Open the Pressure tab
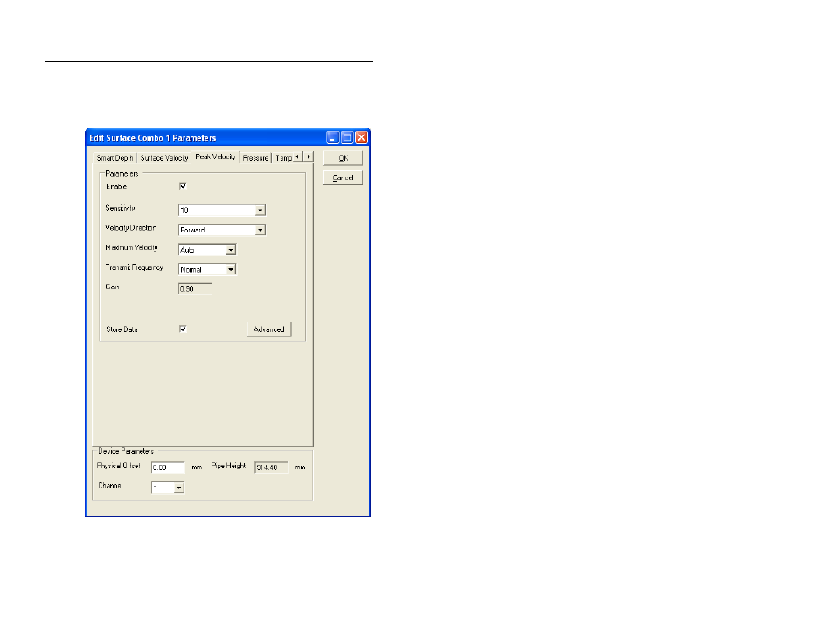 point(255,158)
